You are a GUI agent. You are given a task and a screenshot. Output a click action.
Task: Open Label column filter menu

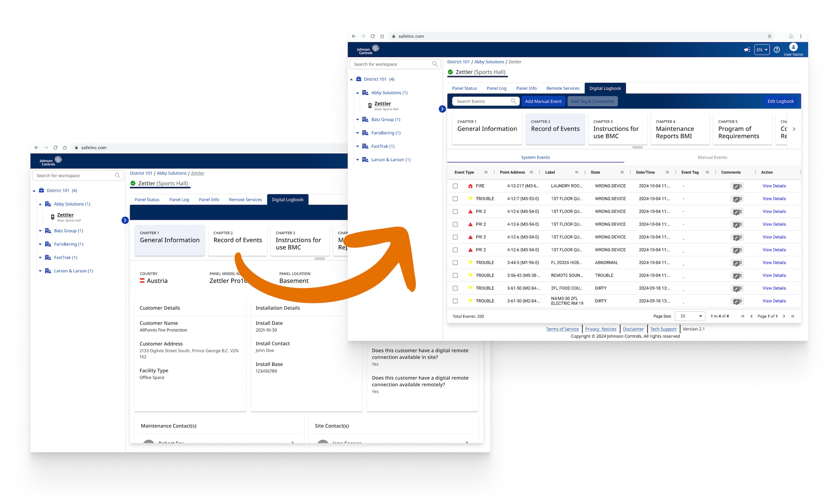point(576,172)
